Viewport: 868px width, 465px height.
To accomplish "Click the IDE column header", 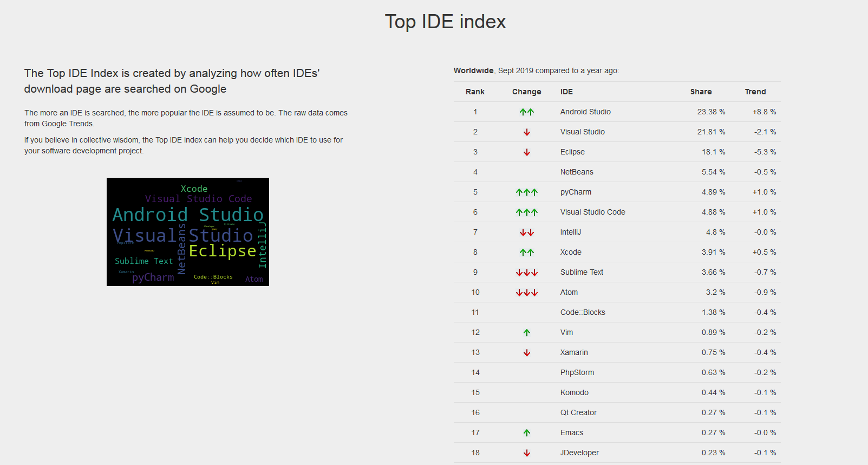I will (x=566, y=92).
